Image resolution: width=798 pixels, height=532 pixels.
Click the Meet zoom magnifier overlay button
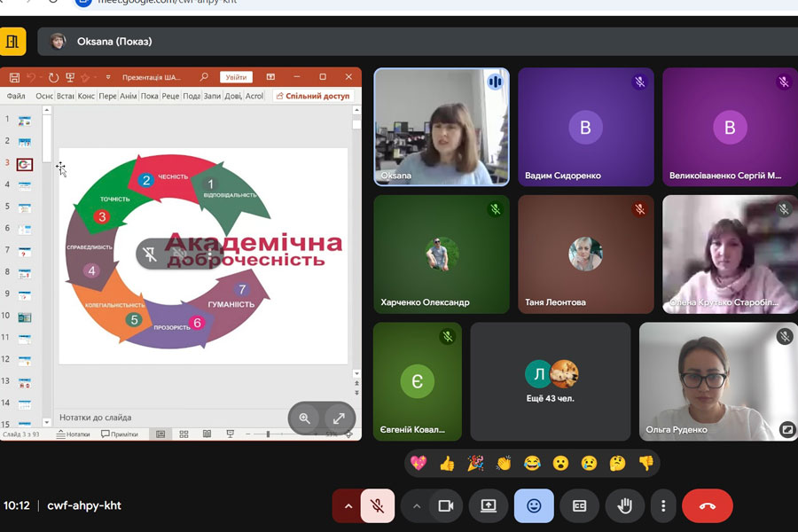click(x=304, y=419)
